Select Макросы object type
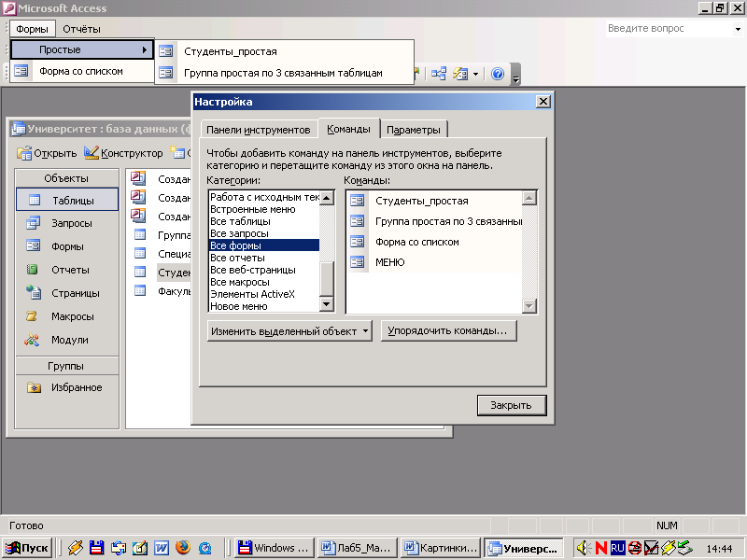The width and height of the screenshot is (747, 560). pyautogui.click(x=67, y=316)
